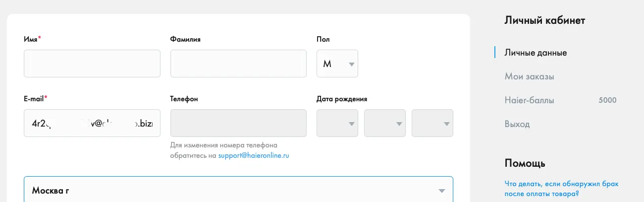Open the first Дата рождения dropdown
This screenshot has height=202, width=644.
tap(337, 123)
